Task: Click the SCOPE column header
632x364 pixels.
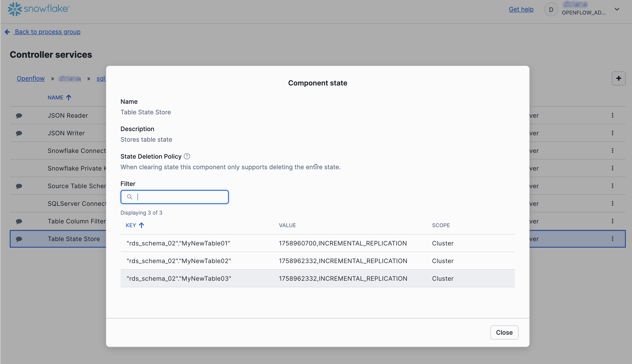Action: point(441,225)
